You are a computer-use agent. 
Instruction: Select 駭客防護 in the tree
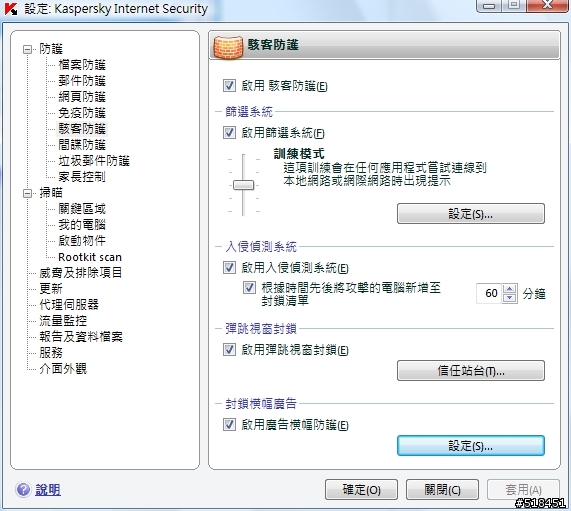(x=82, y=129)
